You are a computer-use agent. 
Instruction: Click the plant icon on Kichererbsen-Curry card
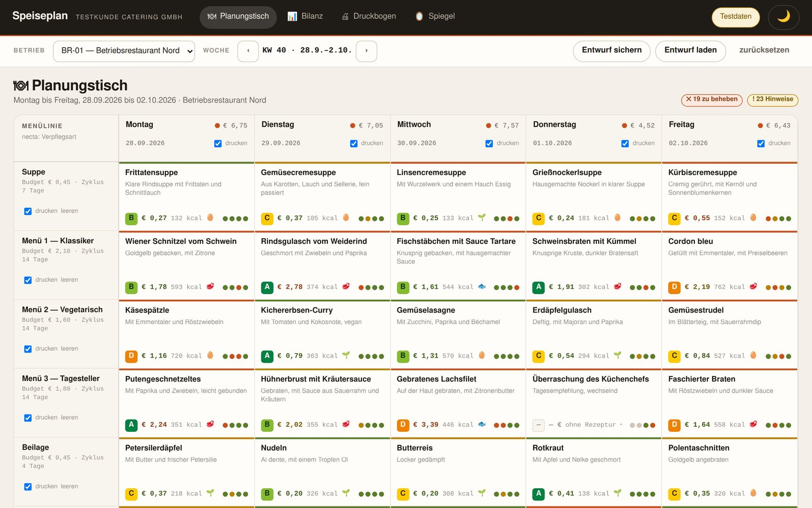346,355
